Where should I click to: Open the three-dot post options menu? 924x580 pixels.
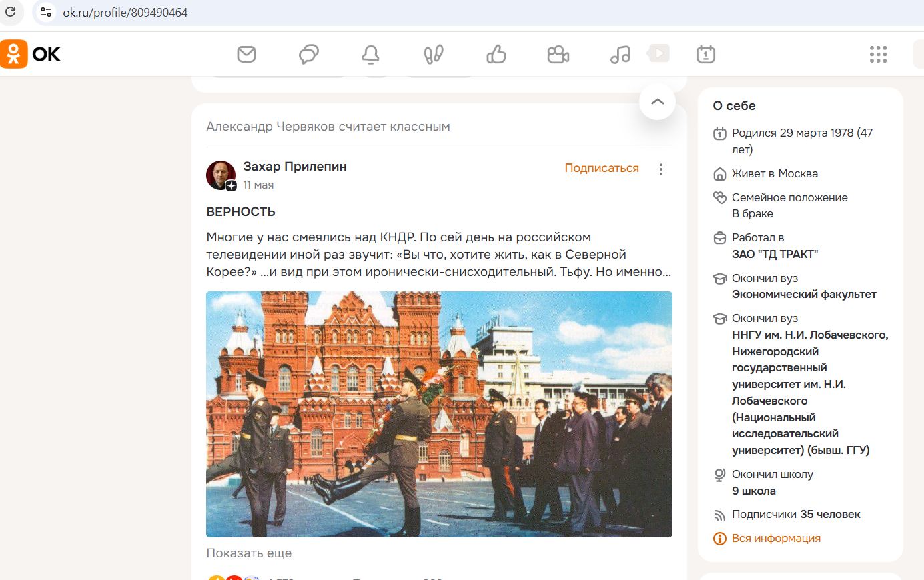click(x=660, y=169)
